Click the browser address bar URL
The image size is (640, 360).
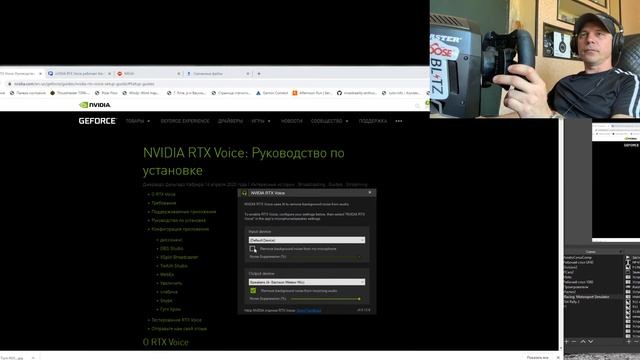pyautogui.click(x=84, y=84)
